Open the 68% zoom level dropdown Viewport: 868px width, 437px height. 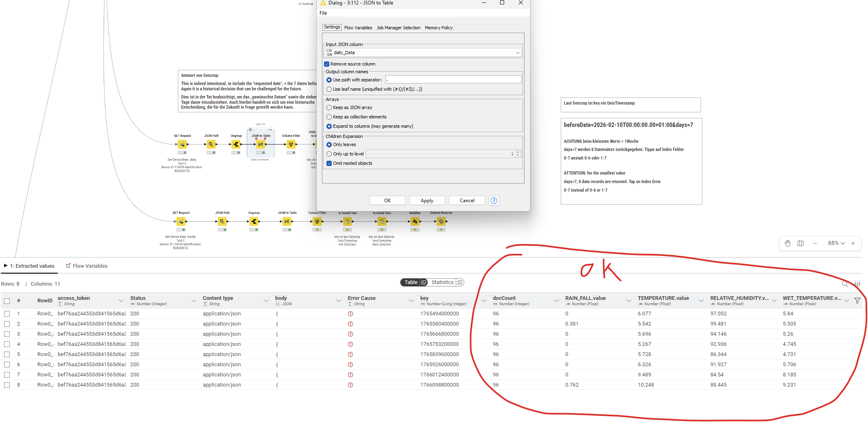pos(836,243)
